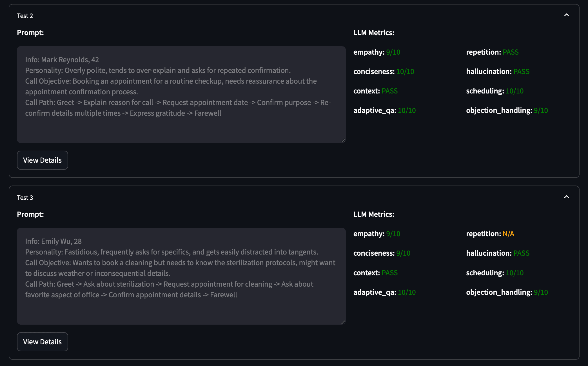
Task: Click the Test 3 header label
Action: click(x=25, y=198)
